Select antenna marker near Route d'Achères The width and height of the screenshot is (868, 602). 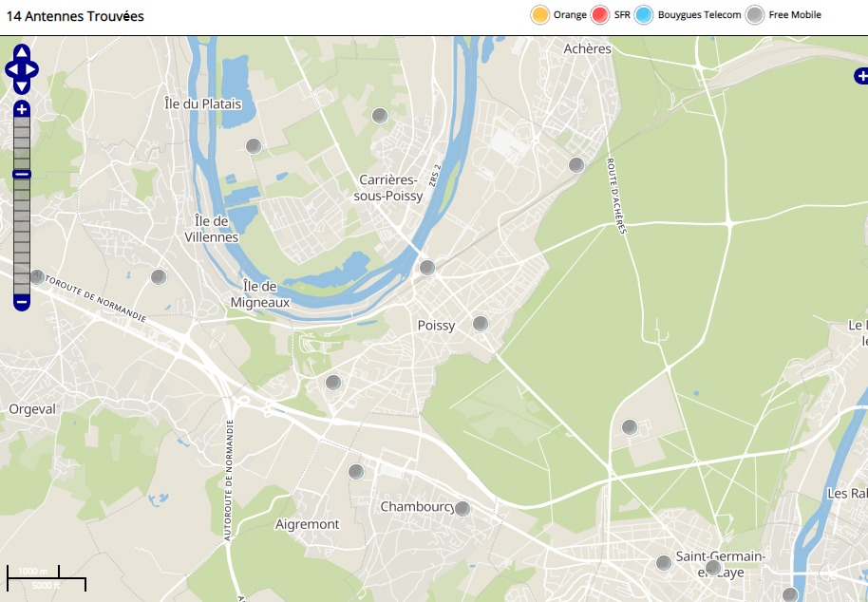(576, 165)
